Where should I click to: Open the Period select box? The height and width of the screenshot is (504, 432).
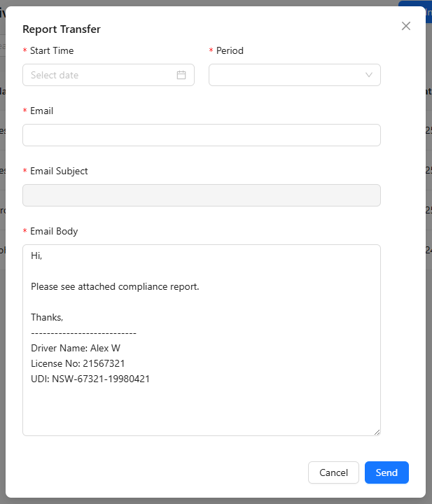point(295,75)
